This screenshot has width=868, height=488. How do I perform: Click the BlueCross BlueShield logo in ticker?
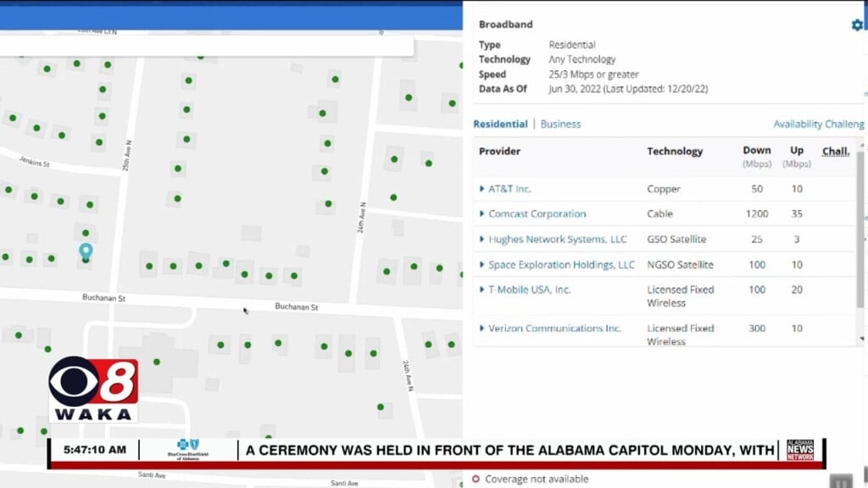189,450
